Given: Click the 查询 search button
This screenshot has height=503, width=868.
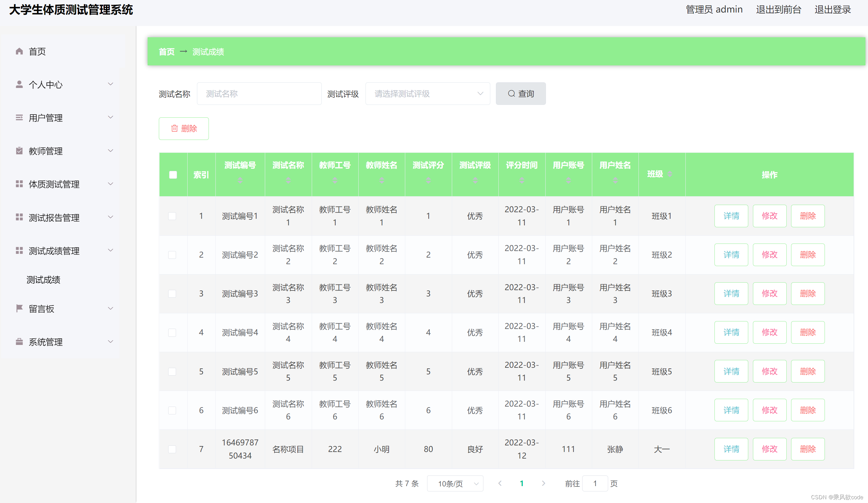Looking at the screenshot, I should pyautogui.click(x=520, y=93).
